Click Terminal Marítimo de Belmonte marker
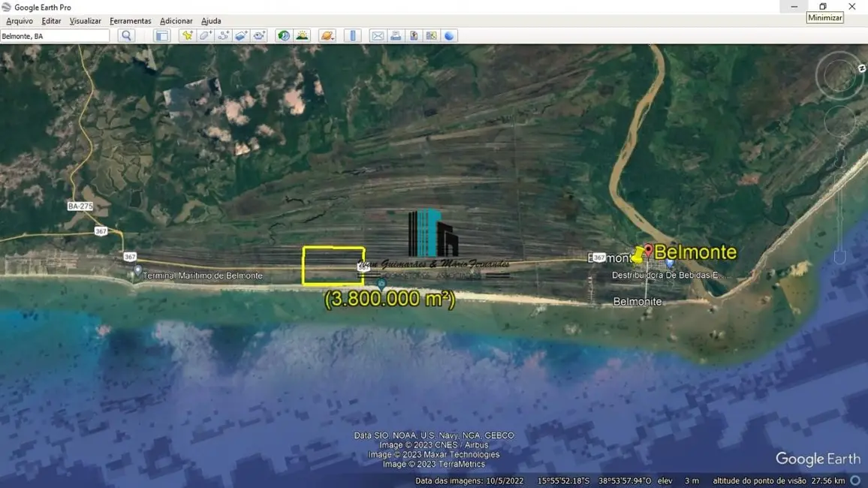 137,270
